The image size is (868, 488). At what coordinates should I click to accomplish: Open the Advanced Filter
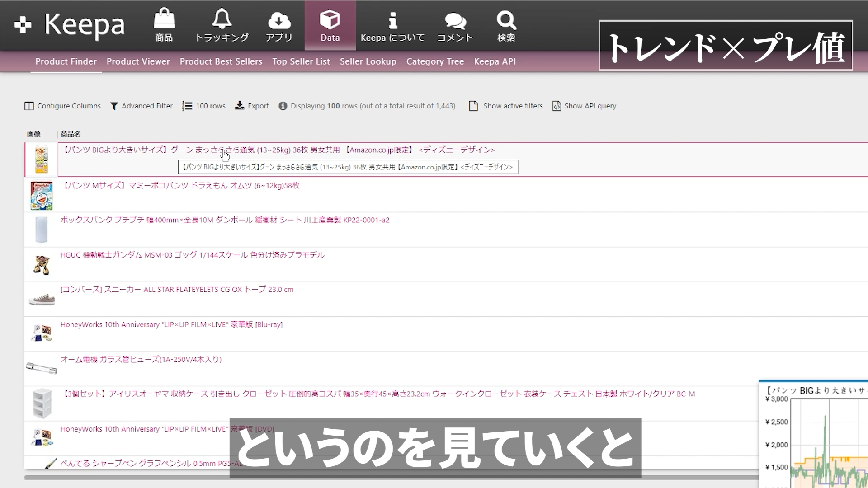tap(142, 106)
